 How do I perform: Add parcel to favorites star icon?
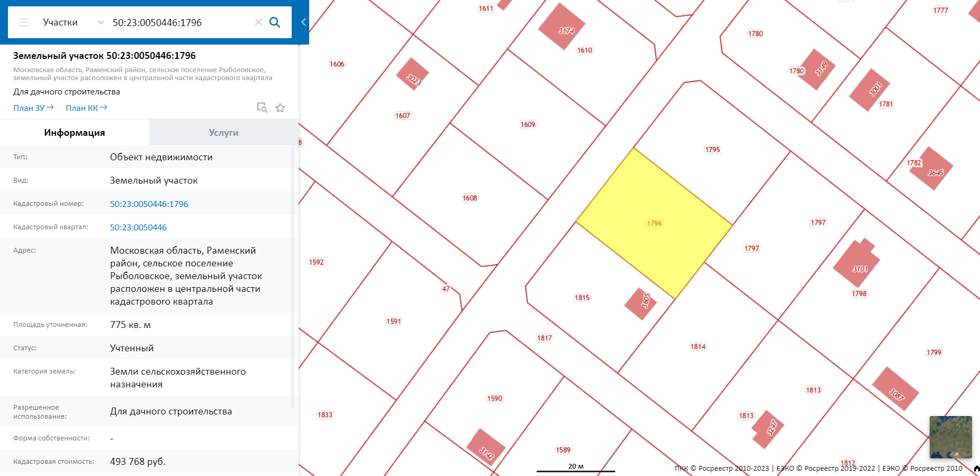[280, 108]
